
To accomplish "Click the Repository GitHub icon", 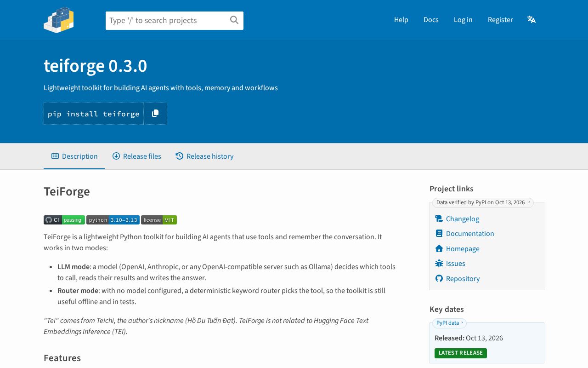I will 439,279.
